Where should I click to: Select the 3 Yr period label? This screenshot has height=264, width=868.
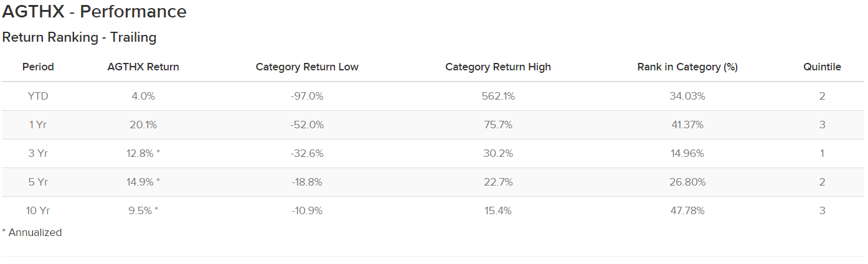38,153
